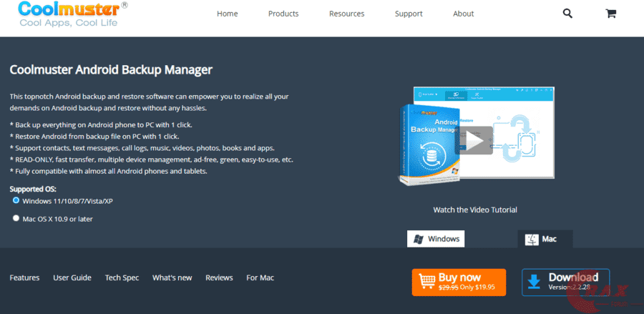
Task: Play the video tutorial
Action: pos(474,140)
